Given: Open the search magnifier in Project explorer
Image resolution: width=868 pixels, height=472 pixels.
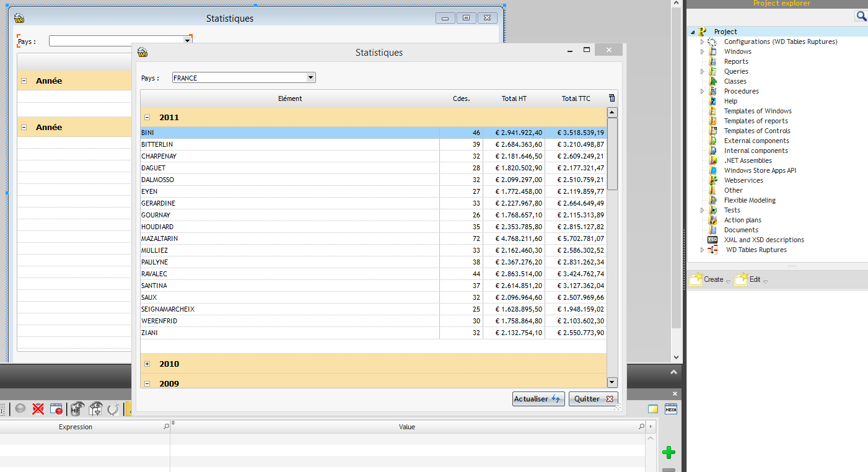Looking at the screenshot, I should [x=861, y=15].
